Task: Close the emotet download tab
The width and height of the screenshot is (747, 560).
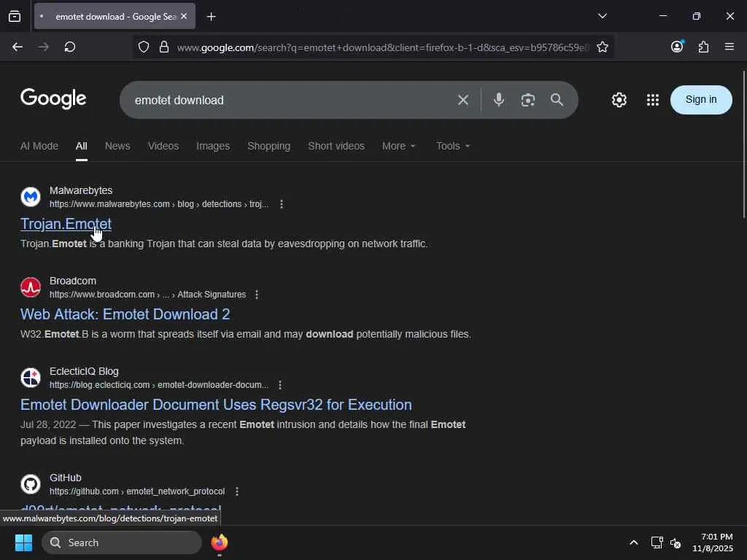Action: [184, 16]
